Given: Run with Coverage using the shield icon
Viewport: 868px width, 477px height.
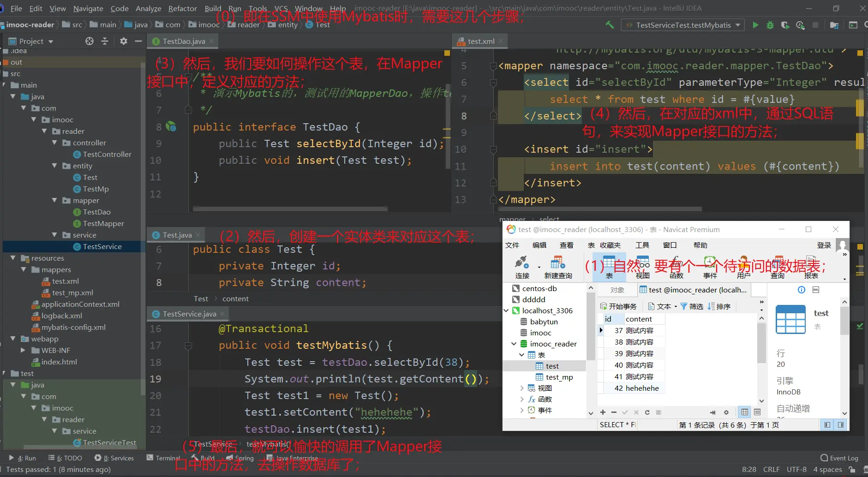Looking at the screenshot, I should pyautogui.click(x=785, y=25).
